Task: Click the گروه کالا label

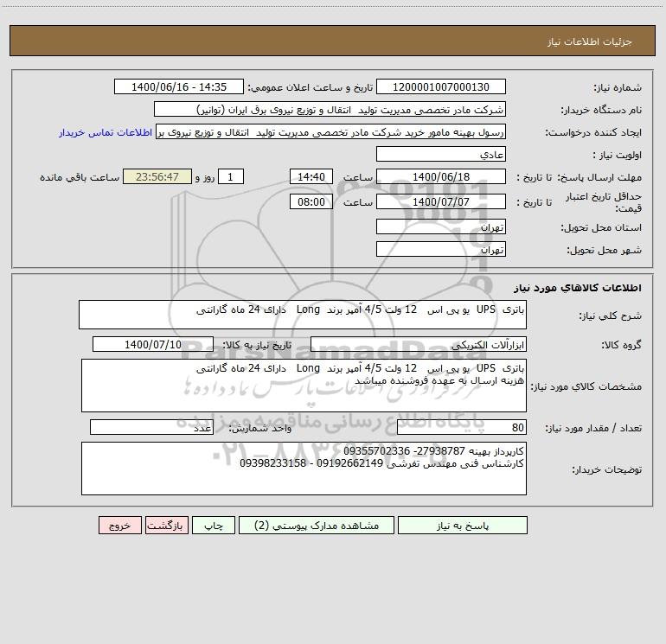Action: coord(621,345)
